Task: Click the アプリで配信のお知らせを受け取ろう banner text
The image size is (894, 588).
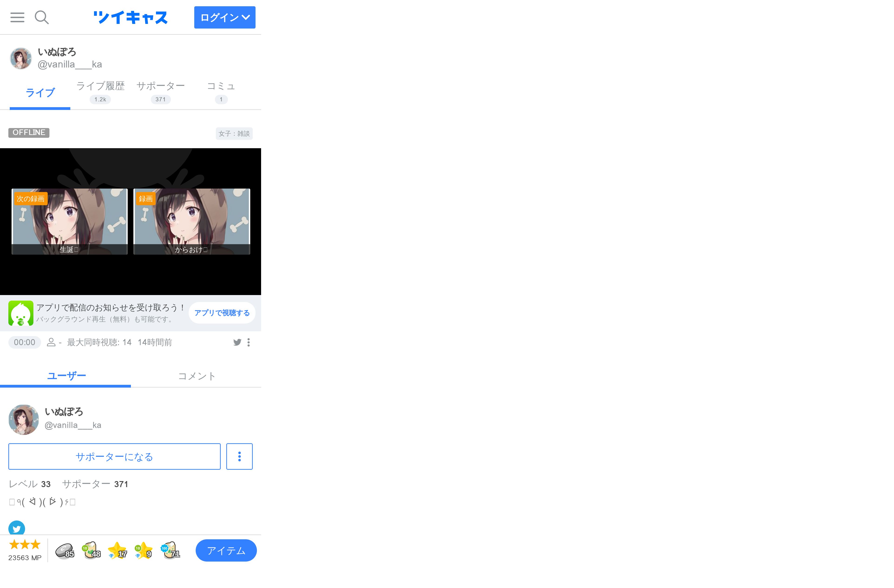Action: click(x=111, y=308)
